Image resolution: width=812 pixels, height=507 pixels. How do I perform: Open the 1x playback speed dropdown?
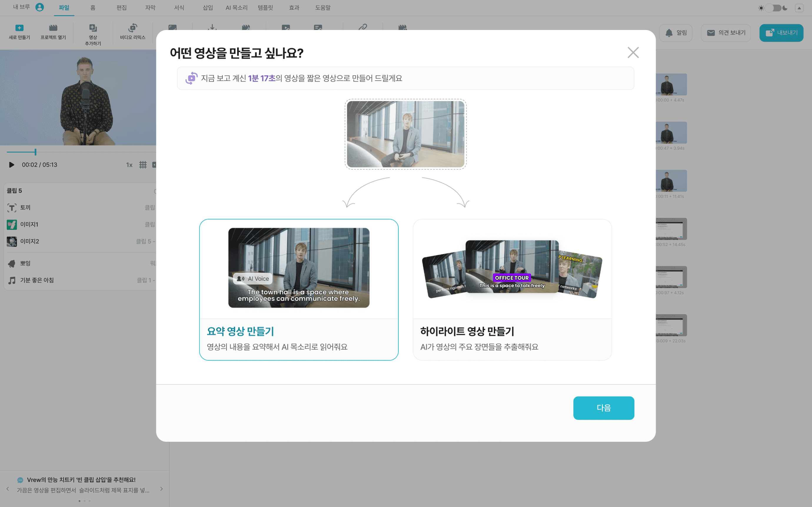click(x=129, y=165)
